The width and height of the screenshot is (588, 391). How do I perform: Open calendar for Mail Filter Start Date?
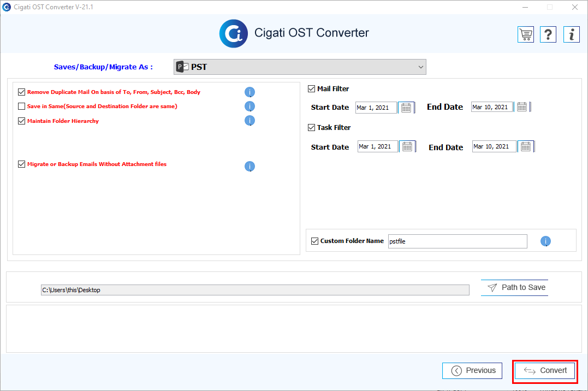[x=406, y=108]
